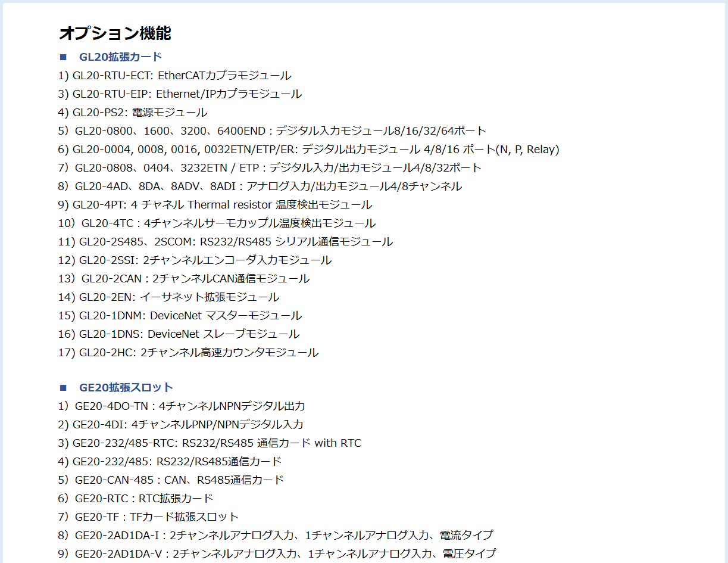Screen dimensions: 728x563
Task: Select the GE20-4DI PNP/NPNデジタル入力 line
Action: pyautogui.click(x=180, y=425)
